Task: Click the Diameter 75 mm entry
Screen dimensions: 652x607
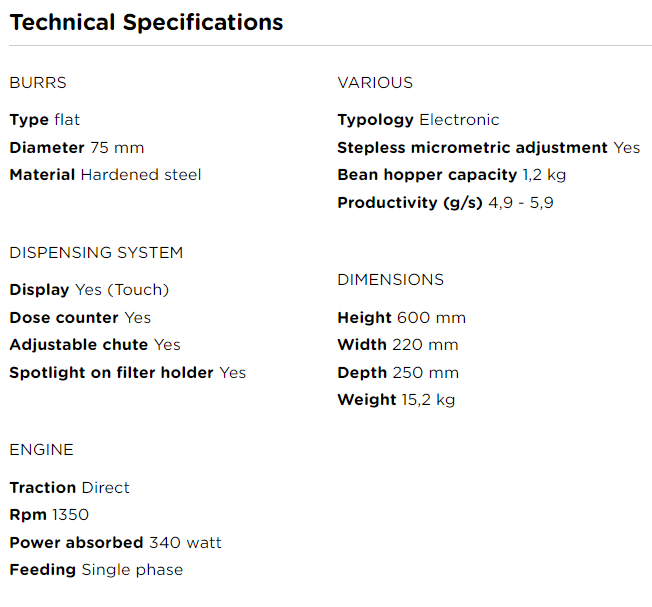Action: point(77,148)
